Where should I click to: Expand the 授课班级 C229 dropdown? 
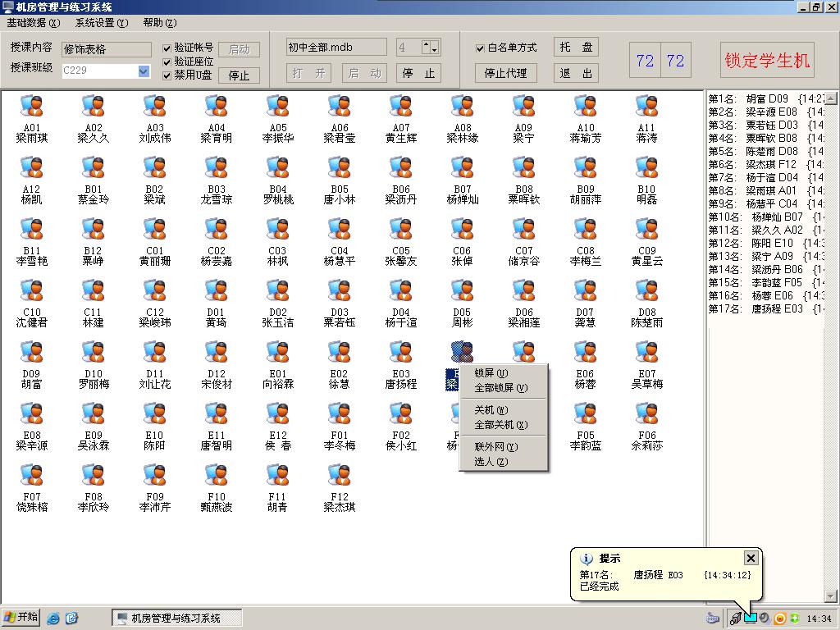144,71
